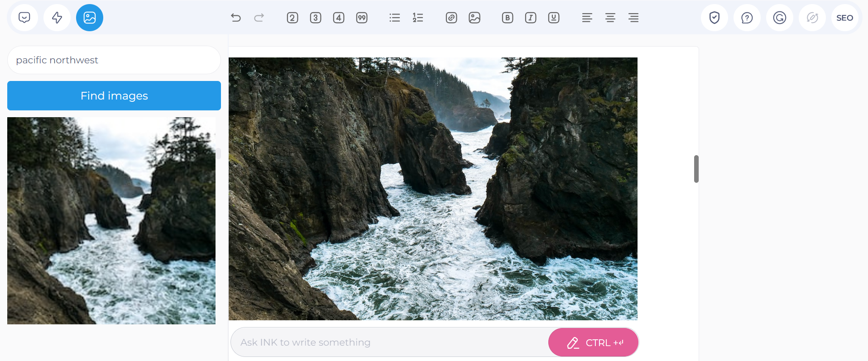868x361 pixels.
Task: Click the pink CTRL write button
Action: point(593,342)
